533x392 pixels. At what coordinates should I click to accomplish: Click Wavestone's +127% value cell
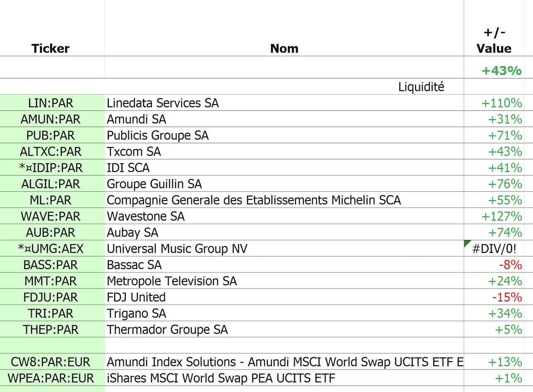click(x=501, y=216)
